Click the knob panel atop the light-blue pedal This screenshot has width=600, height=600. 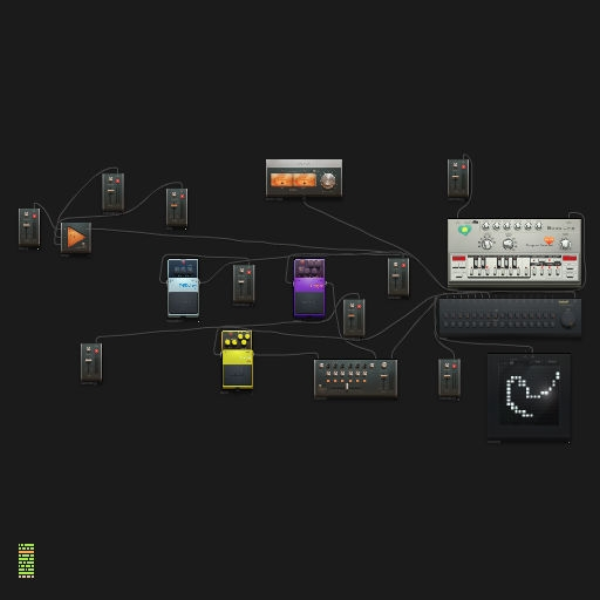point(183,269)
